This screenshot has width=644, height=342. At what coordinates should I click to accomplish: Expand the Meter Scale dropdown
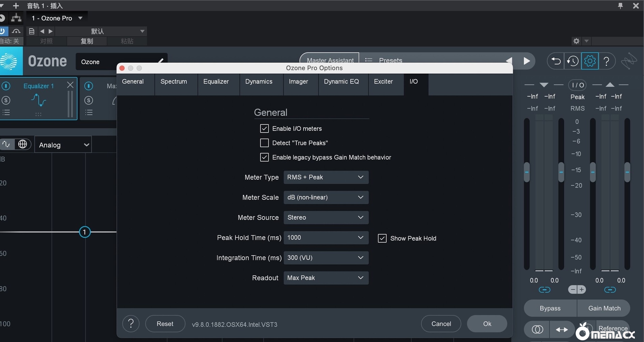(x=326, y=197)
